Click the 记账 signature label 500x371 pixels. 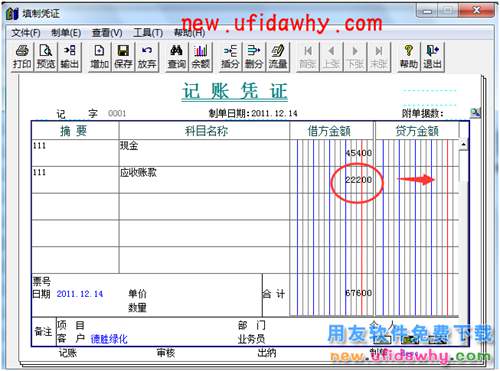[x=68, y=353]
